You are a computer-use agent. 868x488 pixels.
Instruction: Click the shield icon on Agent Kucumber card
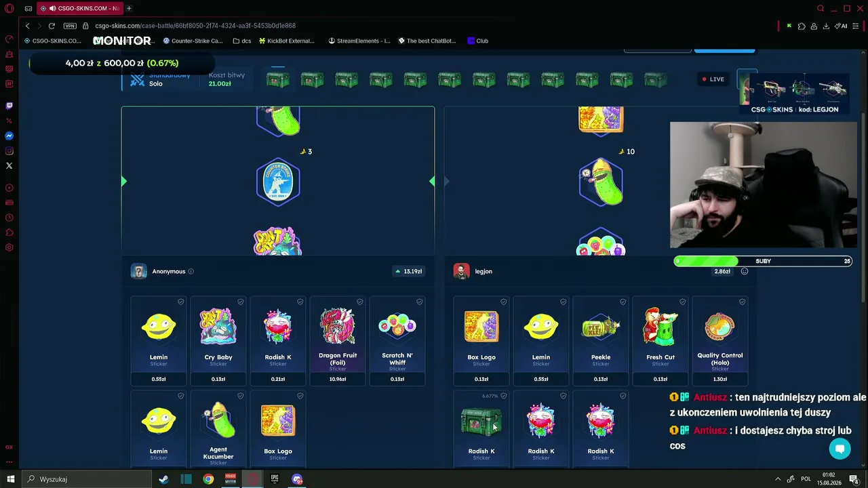(x=240, y=396)
